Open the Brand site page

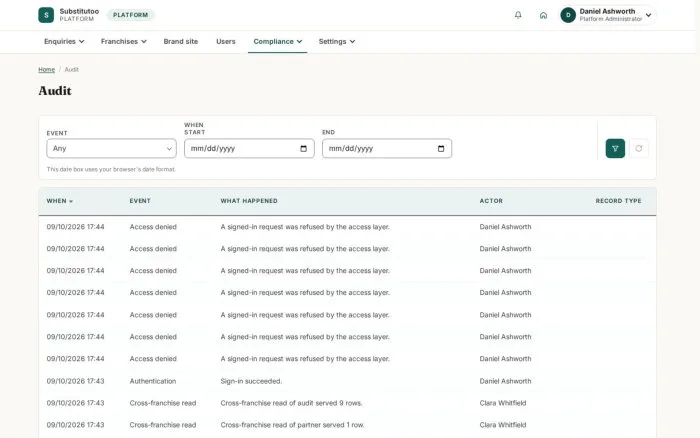pos(180,42)
